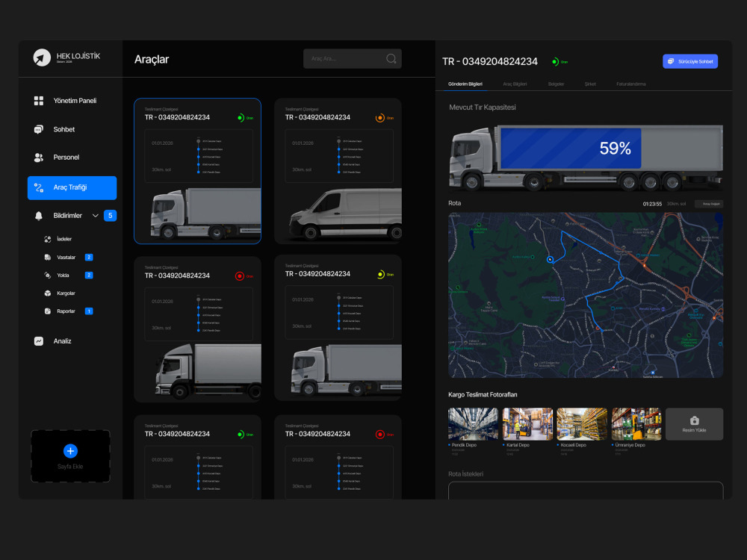This screenshot has width=747, height=560.
Task: Click the Kargolar box icon
Action: point(48,293)
